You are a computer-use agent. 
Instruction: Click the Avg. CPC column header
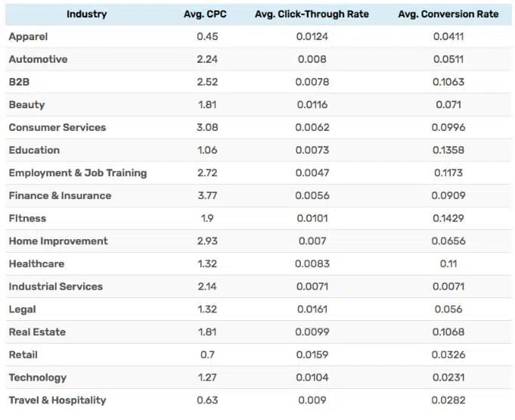point(205,14)
